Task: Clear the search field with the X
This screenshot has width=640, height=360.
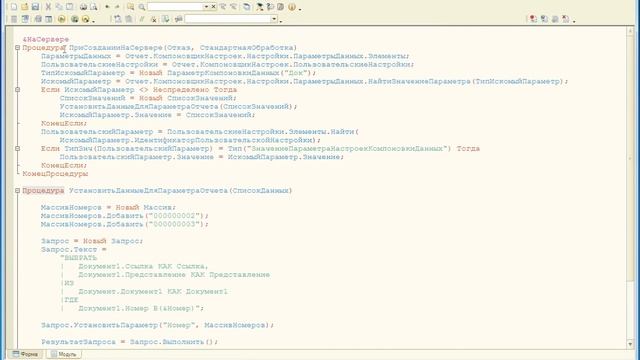Action: [213, 7]
